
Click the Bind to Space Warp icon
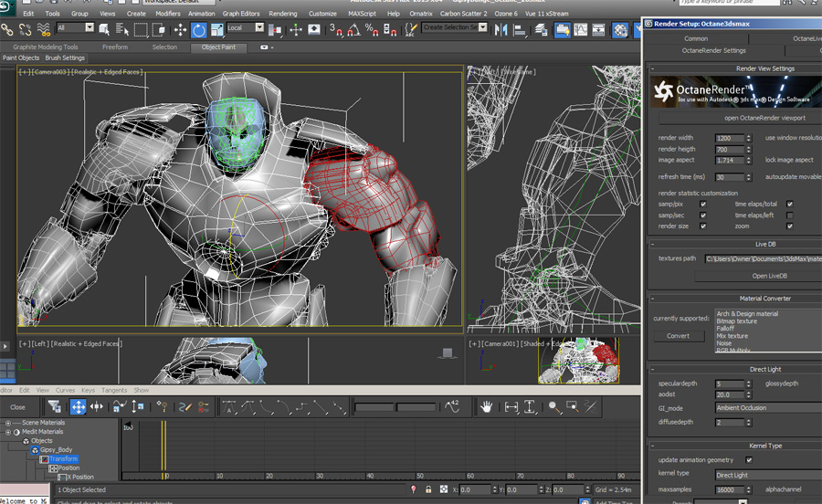[x=44, y=30]
